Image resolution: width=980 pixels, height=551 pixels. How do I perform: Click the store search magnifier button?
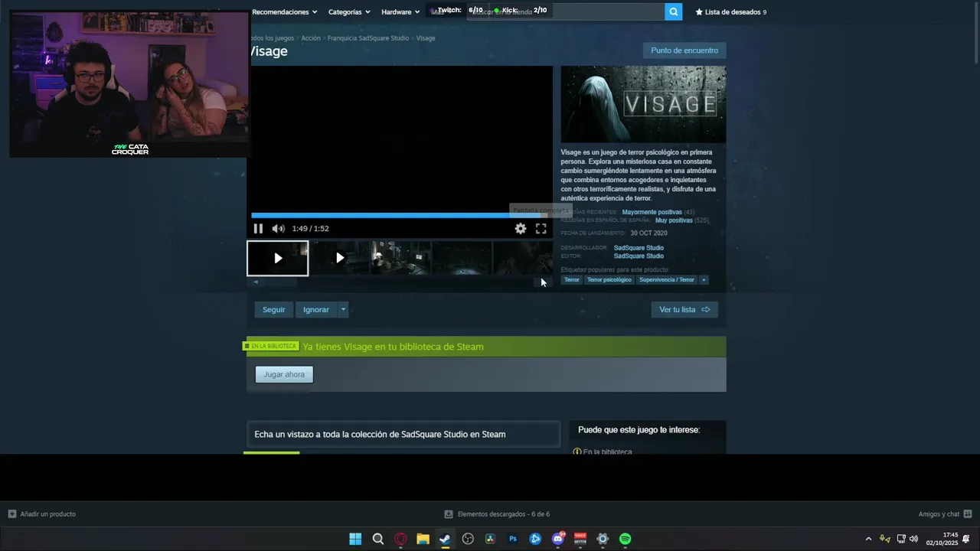pyautogui.click(x=673, y=11)
